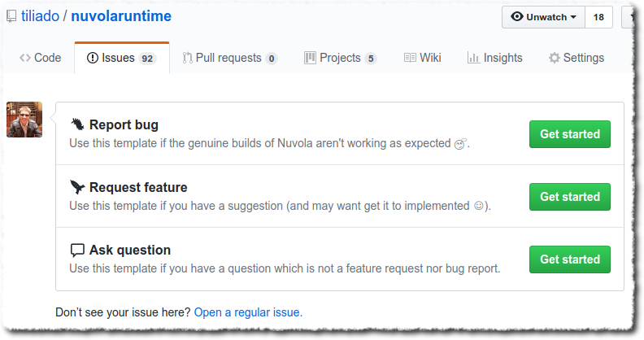Image resolution: width=644 pixels, height=340 pixels.
Task: Expand the Unwatch dropdown
Action: coord(543,17)
